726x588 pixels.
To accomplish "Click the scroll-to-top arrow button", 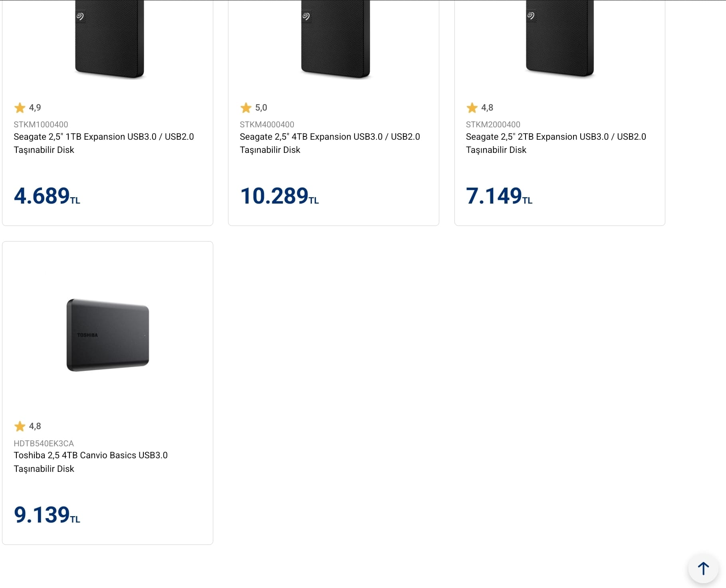I will coord(703,568).
